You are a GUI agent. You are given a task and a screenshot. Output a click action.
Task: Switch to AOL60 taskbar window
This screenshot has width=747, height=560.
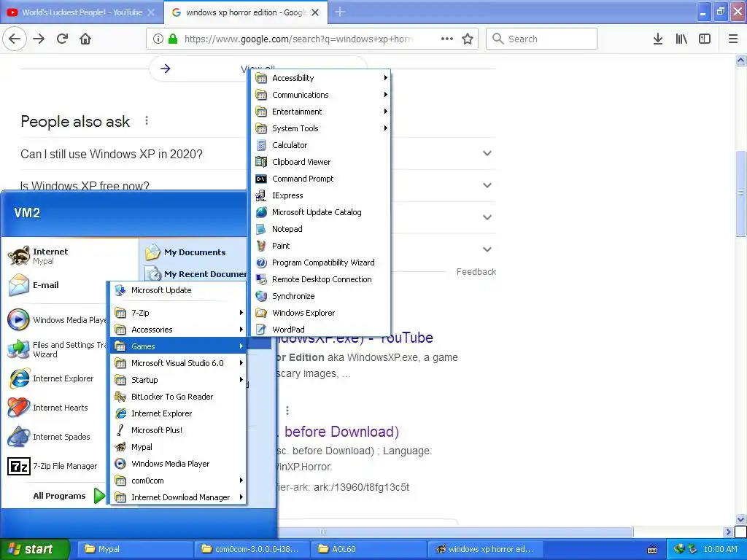[x=368, y=549]
